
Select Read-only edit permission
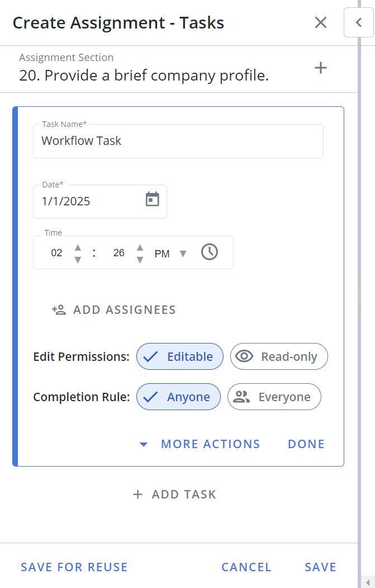click(x=279, y=356)
